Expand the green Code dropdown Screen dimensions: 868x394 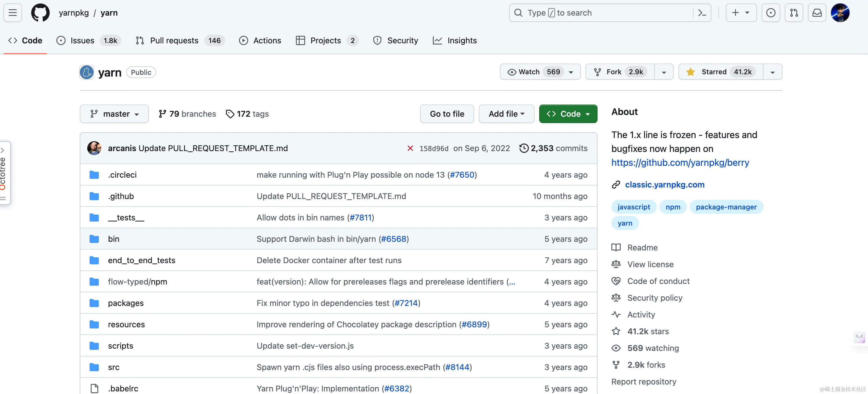coord(568,114)
